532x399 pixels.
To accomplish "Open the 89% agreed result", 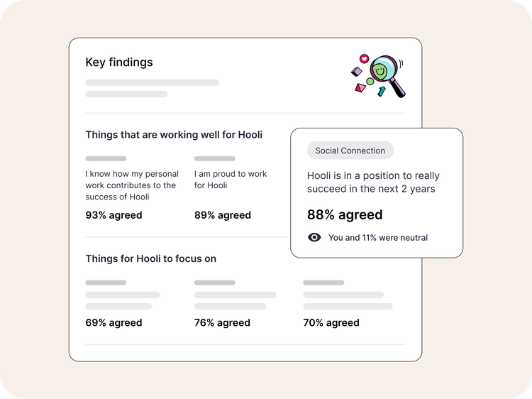I will (223, 215).
